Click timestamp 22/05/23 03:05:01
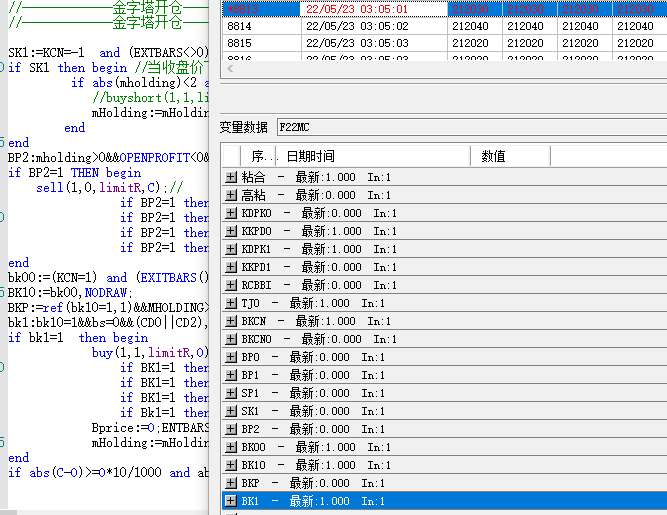The image size is (667, 515). (x=357, y=9)
